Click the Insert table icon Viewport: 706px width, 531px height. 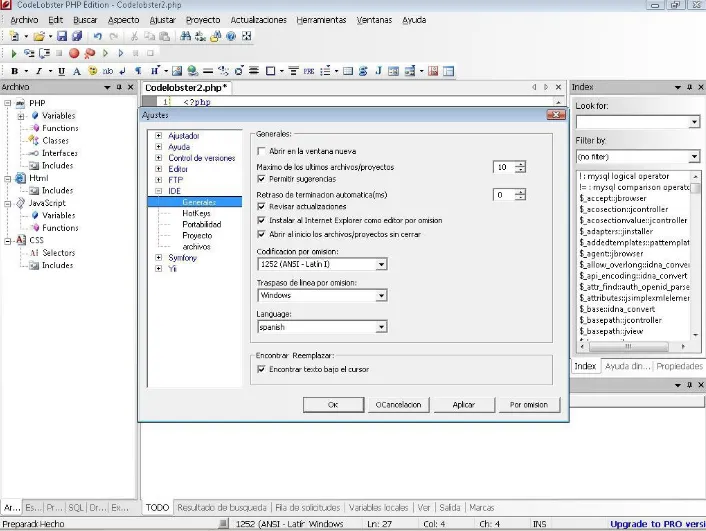pos(348,71)
